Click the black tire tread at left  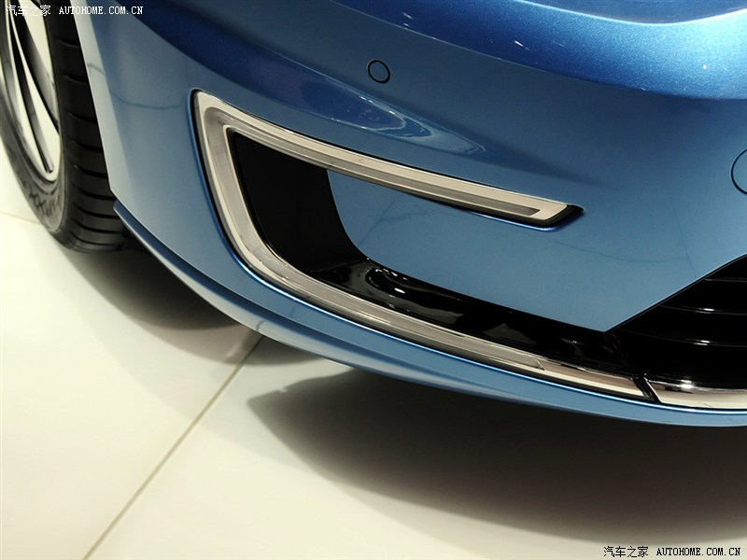[x=89, y=177]
